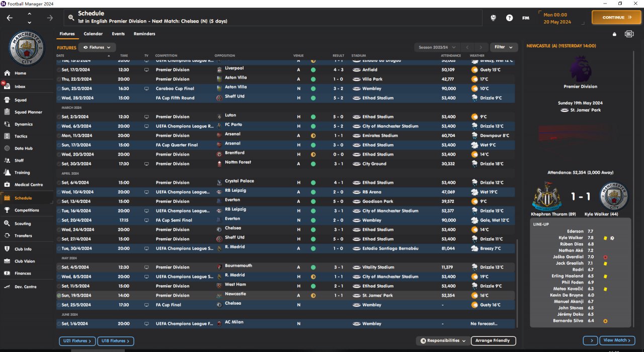Image resolution: width=644 pixels, height=352 pixels.
Task: Go forward with the right arrow icon
Action: point(50,18)
